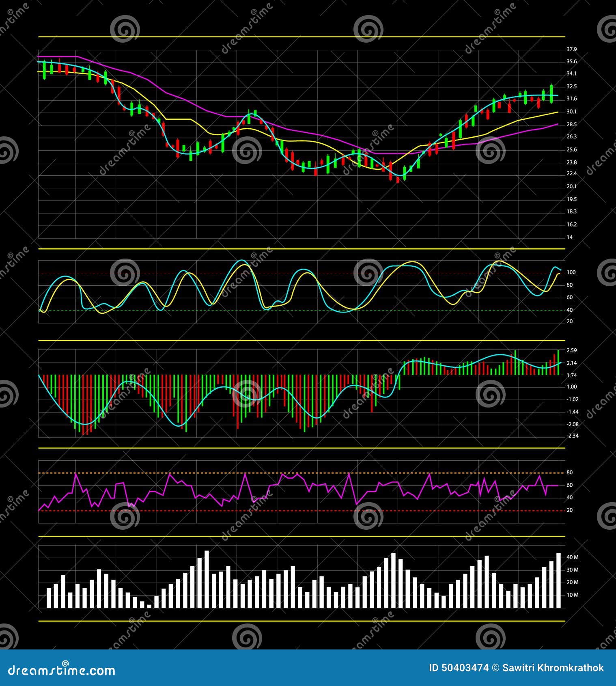Click the 31.6 price axis label
The image size is (616, 686).
click(571, 99)
